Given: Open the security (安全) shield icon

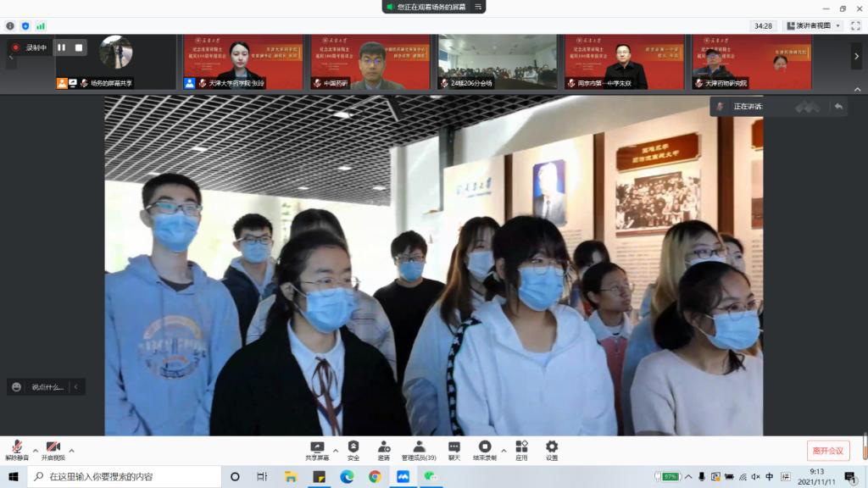Looking at the screenshot, I should pyautogui.click(x=353, y=449).
